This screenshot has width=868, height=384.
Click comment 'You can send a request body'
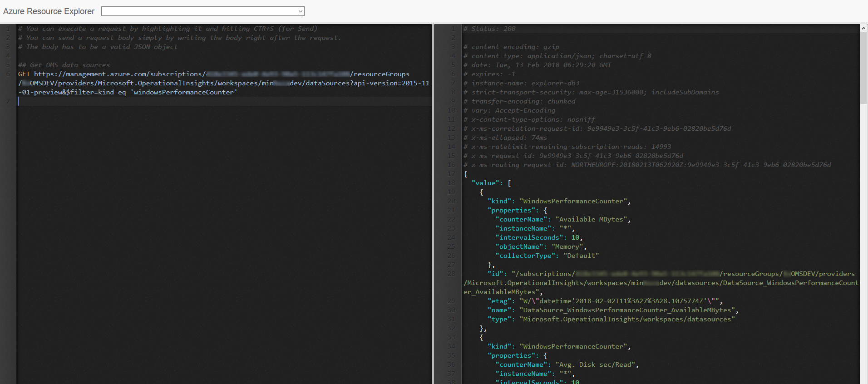[x=179, y=38]
